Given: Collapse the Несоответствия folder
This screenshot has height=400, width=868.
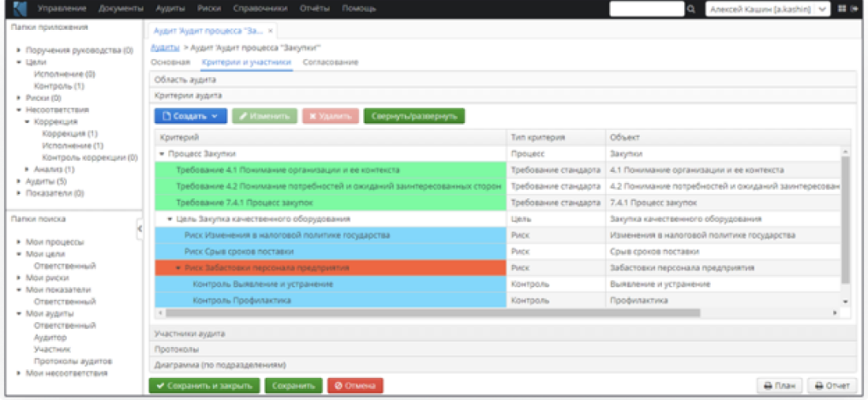Looking at the screenshot, I should pyautogui.click(x=20, y=109).
